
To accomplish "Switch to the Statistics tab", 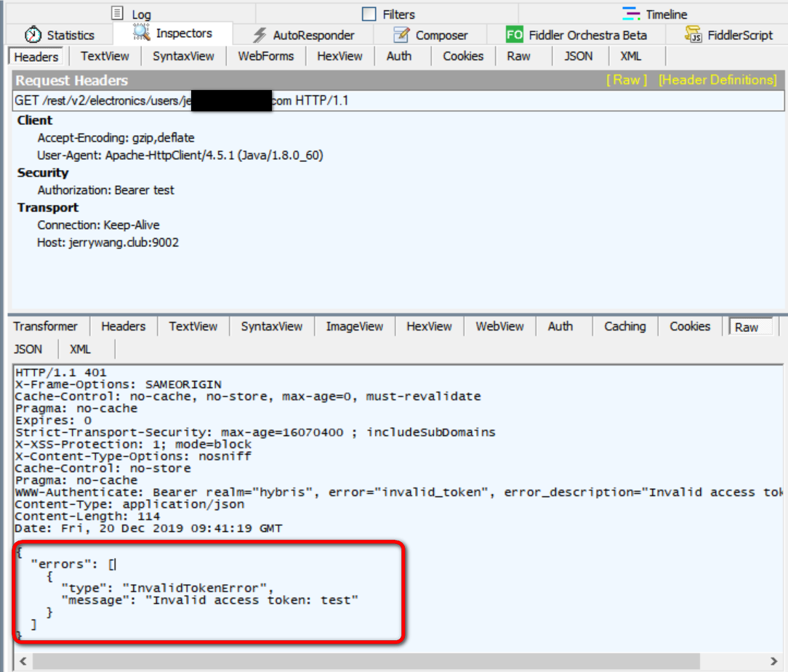I will [60, 35].
